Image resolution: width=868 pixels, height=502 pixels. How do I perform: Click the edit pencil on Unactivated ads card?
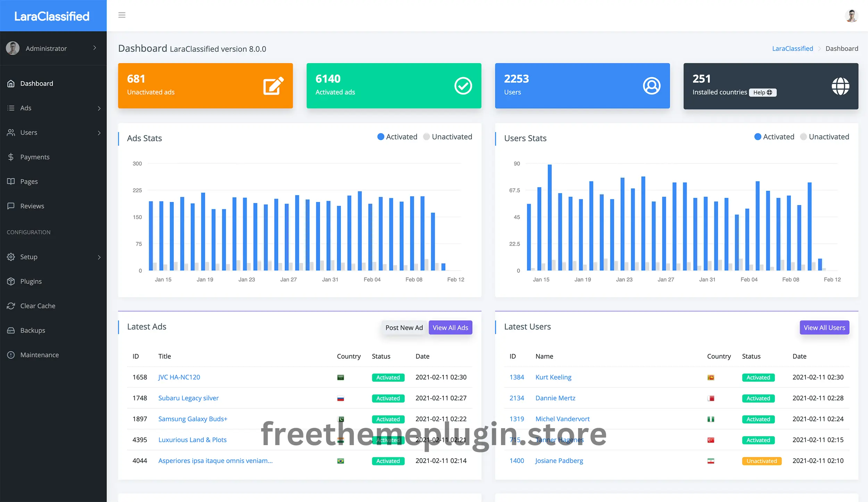[273, 85]
